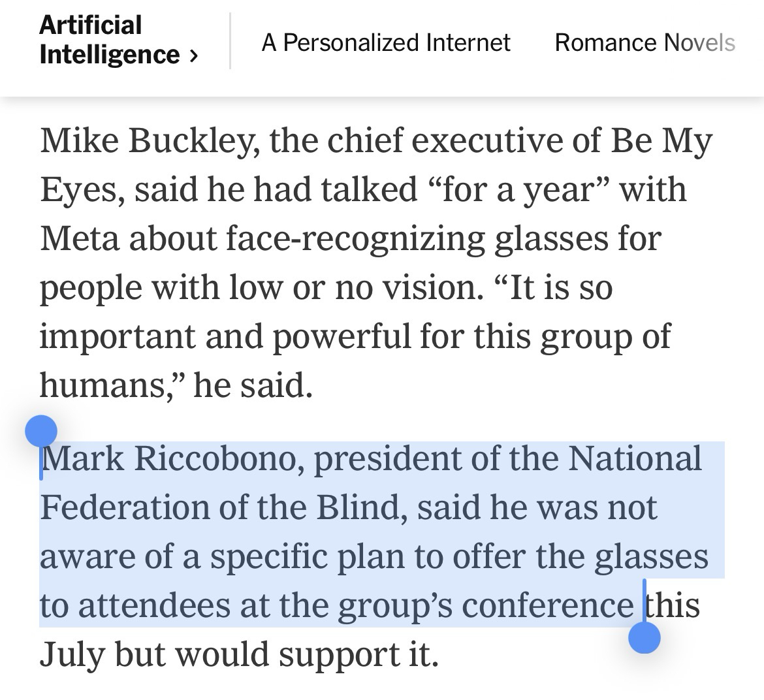764x700 pixels.
Task: Click the chevron next to Artificial Intelligence
Action: click(193, 56)
